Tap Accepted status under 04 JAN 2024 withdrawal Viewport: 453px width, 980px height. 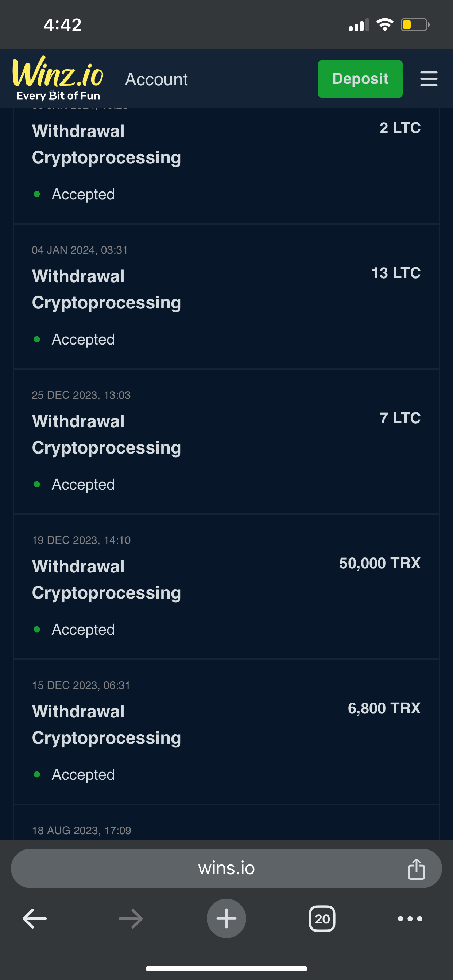pos(83,339)
